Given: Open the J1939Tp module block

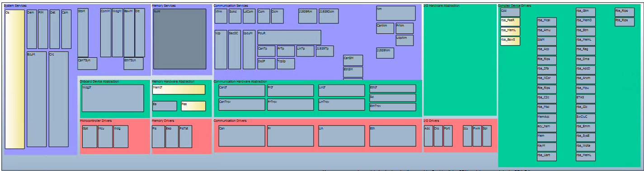Looking at the screenshot, I should point(325,51).
